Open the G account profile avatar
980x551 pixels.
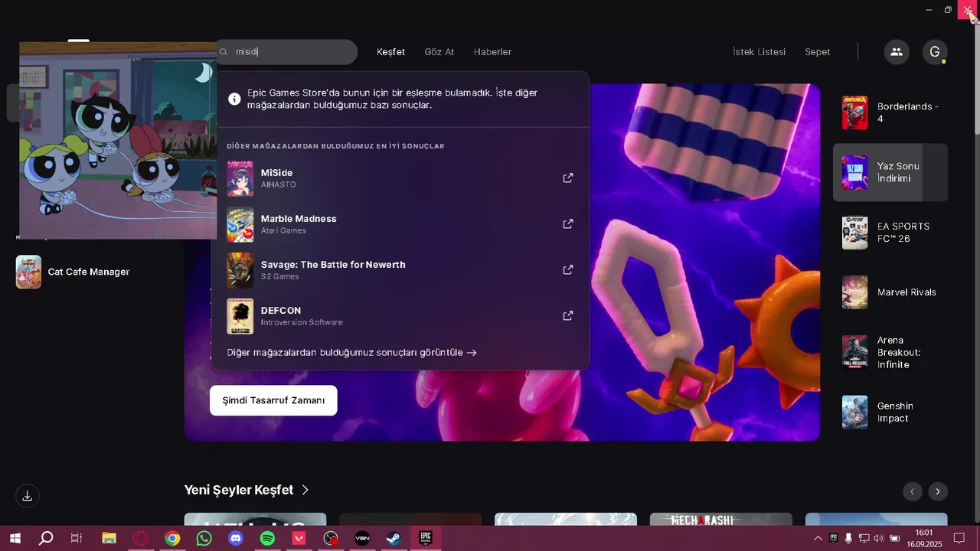pos(935,52)
